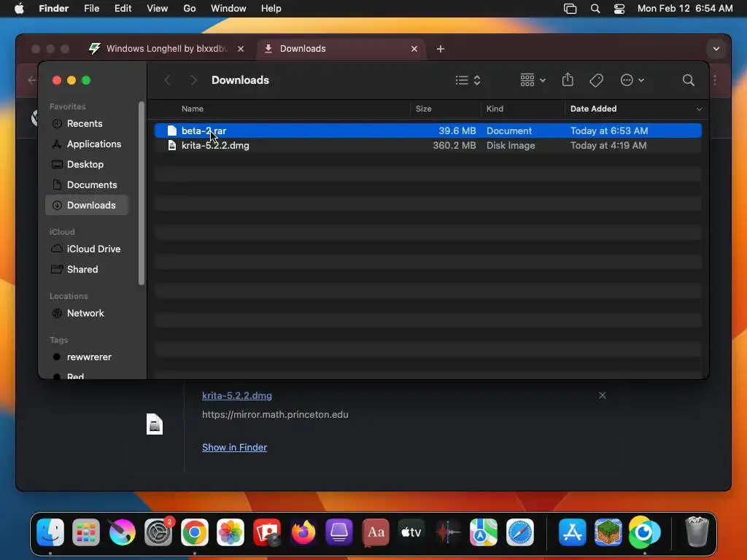Open the Help menu

point(271,9)
